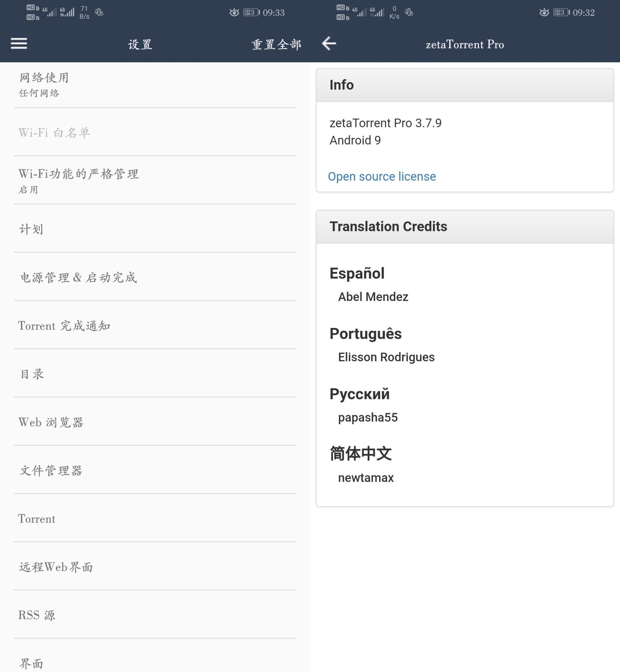Screen dimensions: 620x672
Task: Open 电源管理 & 启动完成 settings
Action: point(155,277)
